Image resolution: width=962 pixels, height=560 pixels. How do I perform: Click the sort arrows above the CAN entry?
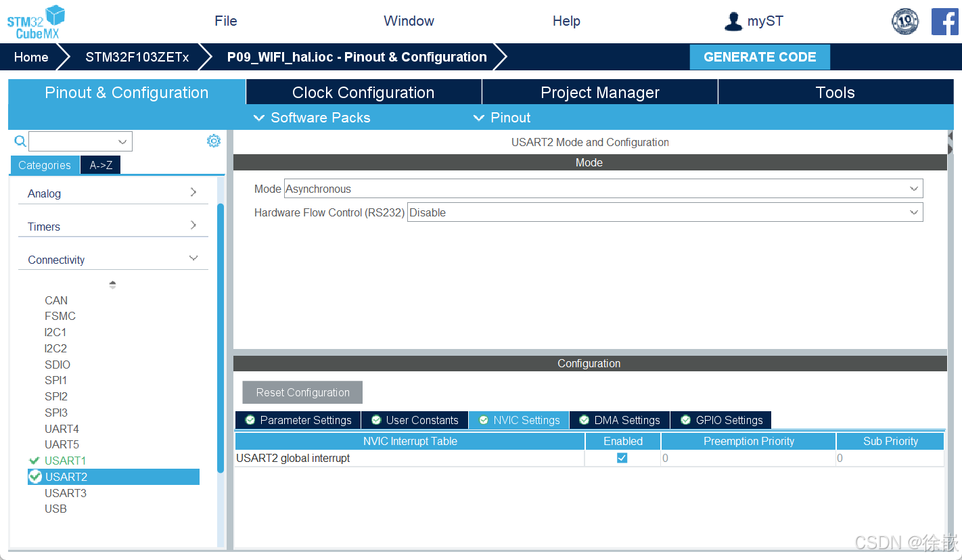click(112, 285)
